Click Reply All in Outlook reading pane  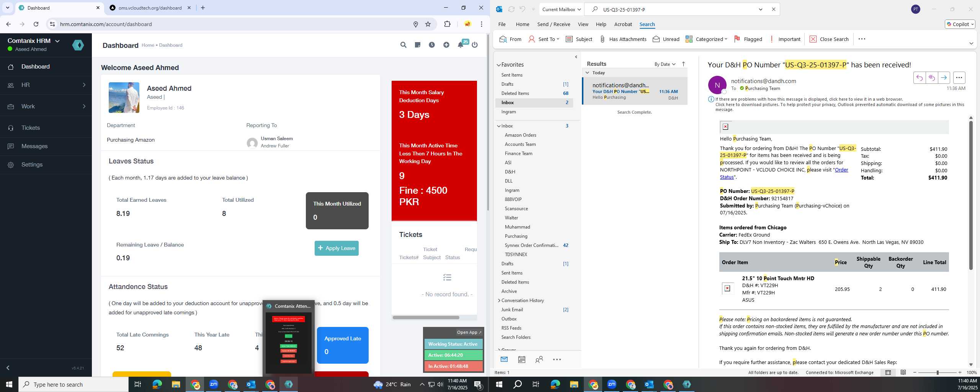pyautogui.click(x=931, y=78)
